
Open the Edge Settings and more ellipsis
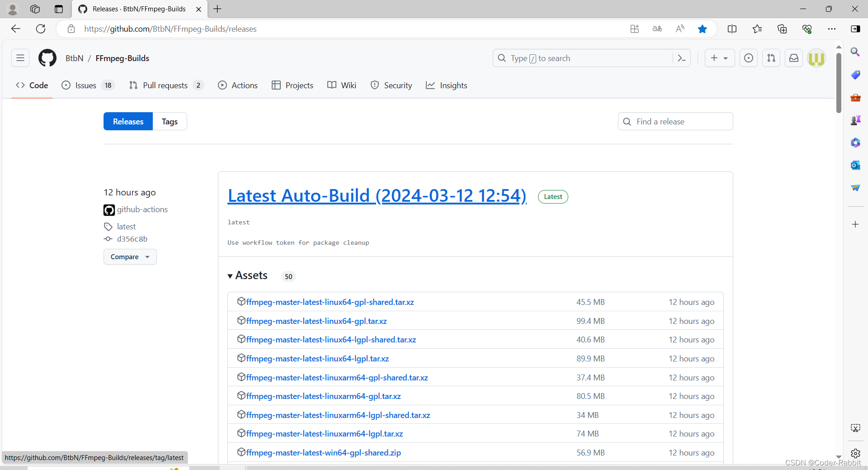point(832,29)
